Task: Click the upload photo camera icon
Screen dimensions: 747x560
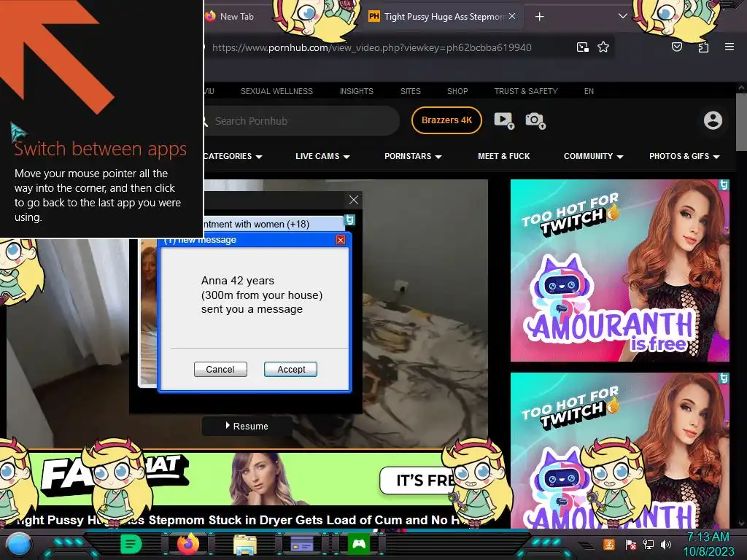Action: (x=535, y=120)
